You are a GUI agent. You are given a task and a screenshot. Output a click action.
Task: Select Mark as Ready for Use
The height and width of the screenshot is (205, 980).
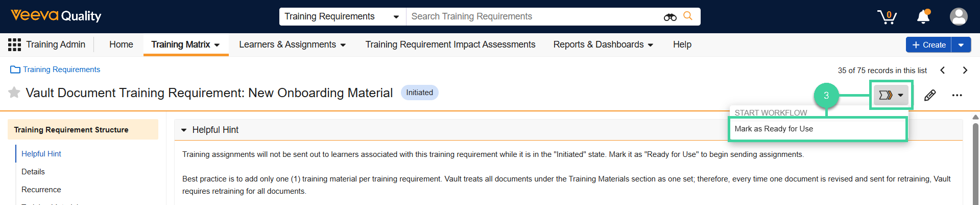coord(774,129)
